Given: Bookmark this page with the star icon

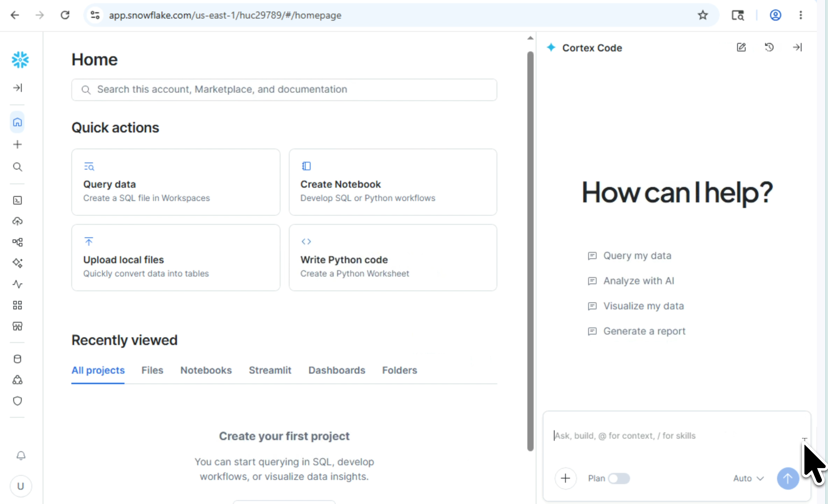Looking at the screenshot, I should point(703,15).
